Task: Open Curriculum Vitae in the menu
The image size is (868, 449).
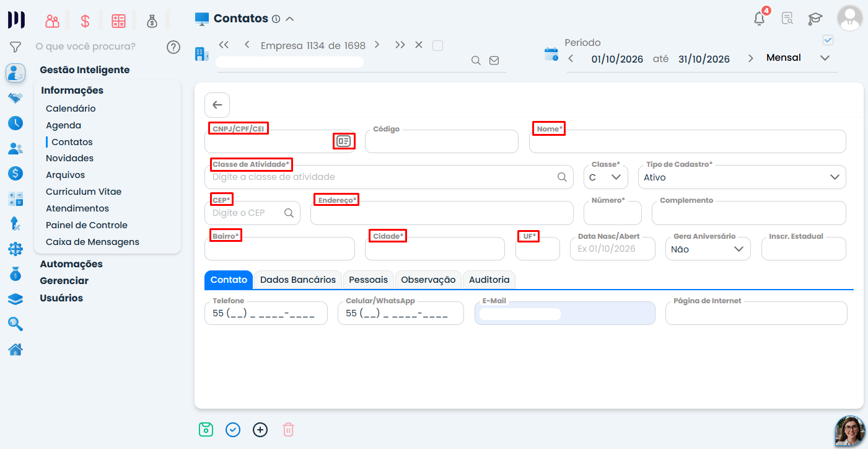Action: 84,192
